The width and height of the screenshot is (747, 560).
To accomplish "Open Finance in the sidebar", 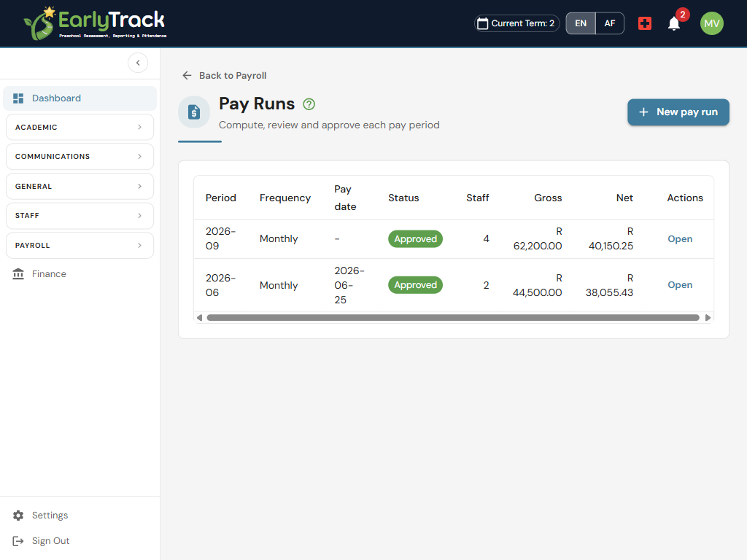I will tap(80, 274).
